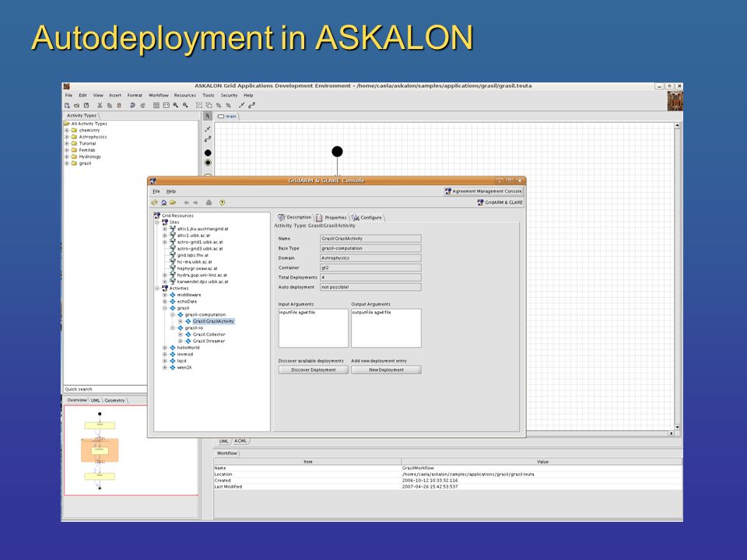Click the black start node on the canvas

click(x=337, y=152)
